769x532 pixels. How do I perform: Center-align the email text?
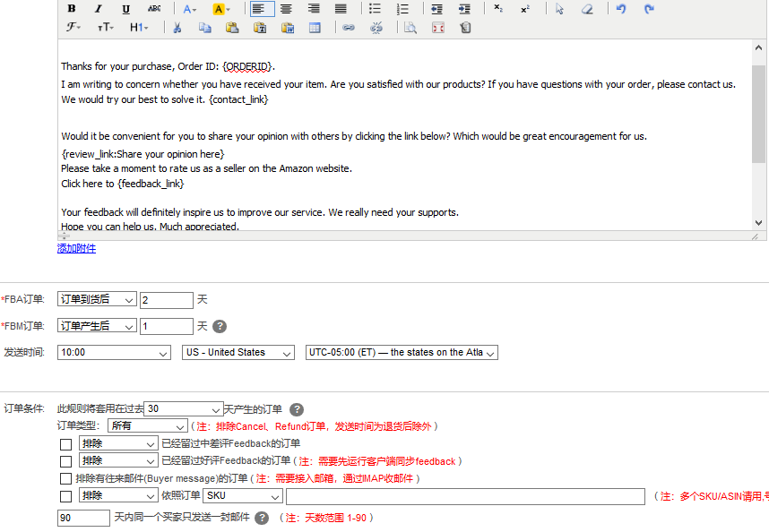[x=286, y=9]
